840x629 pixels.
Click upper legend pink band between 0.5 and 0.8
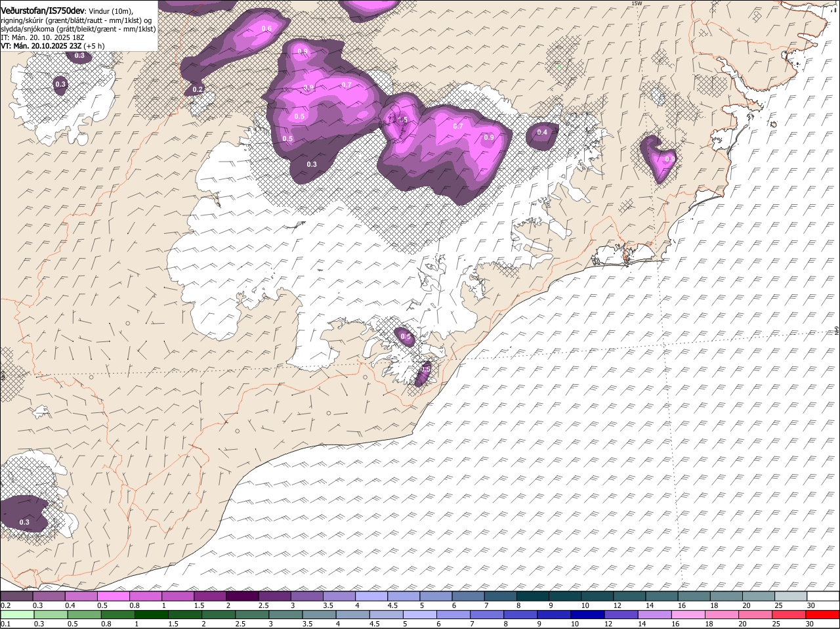point(113,596)
